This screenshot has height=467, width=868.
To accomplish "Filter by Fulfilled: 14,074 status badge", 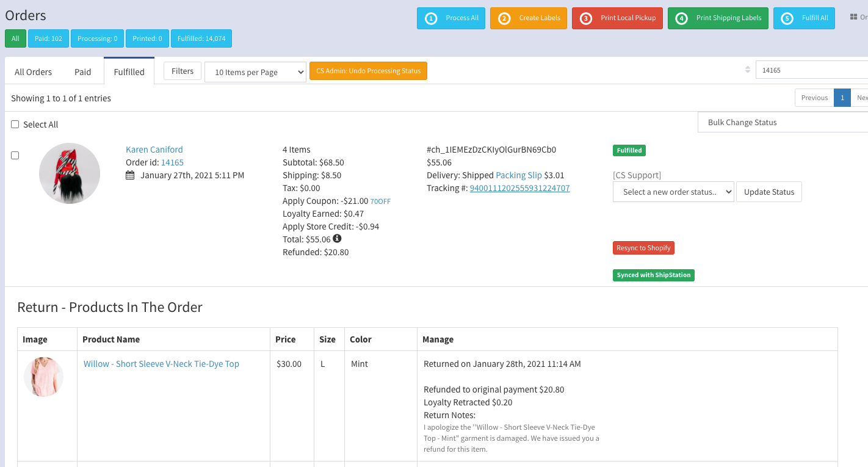I will point(201,38).
